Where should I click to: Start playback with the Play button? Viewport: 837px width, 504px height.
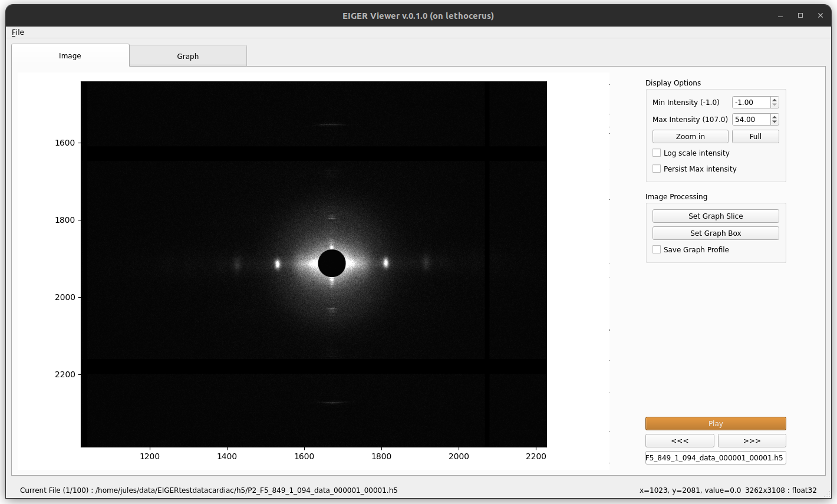click(716, 423)
